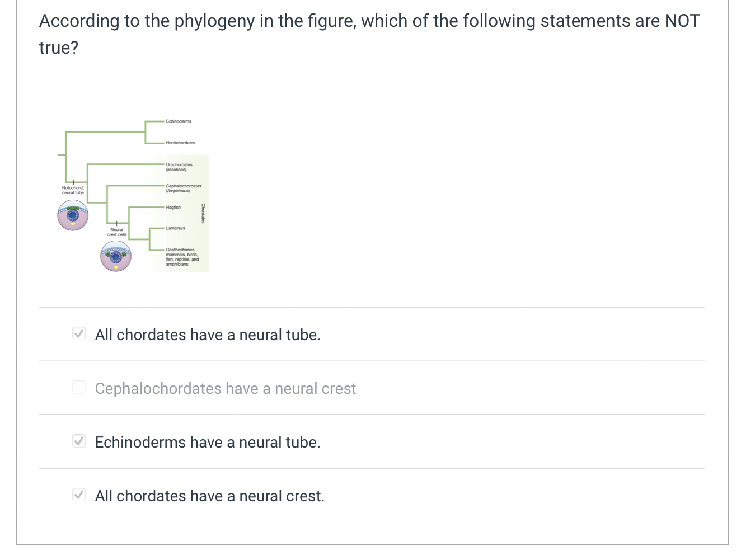Click the neural crest cells cross-section image
The width and height of the screenshot is (741, 560).
(116, 256)
